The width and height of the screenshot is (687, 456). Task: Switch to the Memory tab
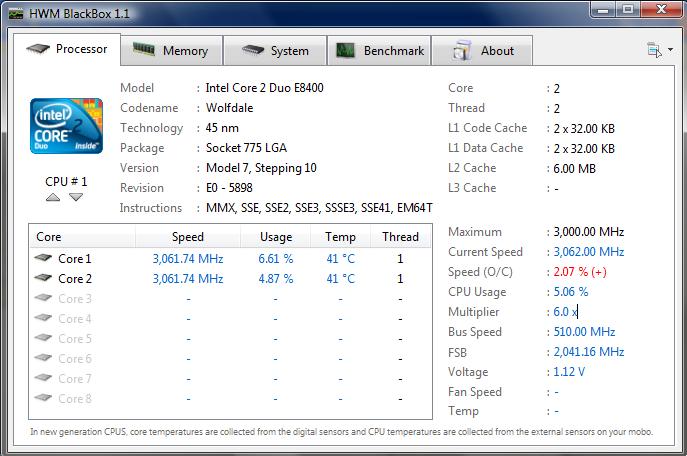(x=171, y=51)
